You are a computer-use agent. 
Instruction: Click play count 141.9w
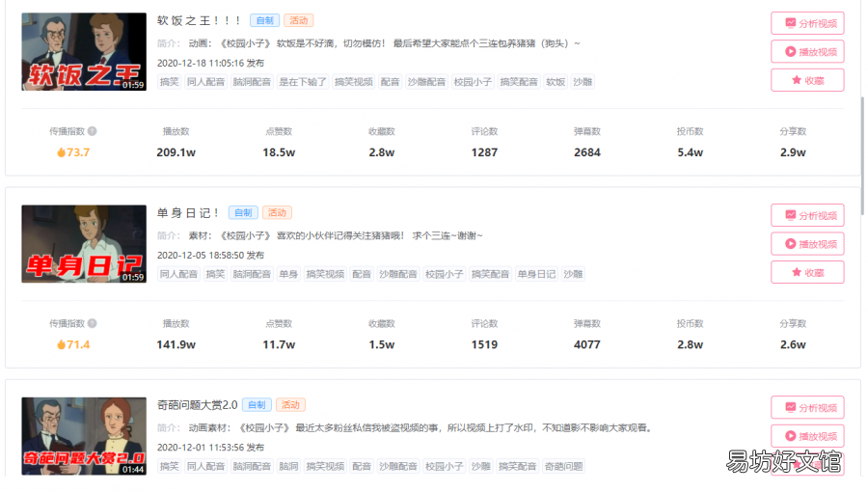pos(176,344)
